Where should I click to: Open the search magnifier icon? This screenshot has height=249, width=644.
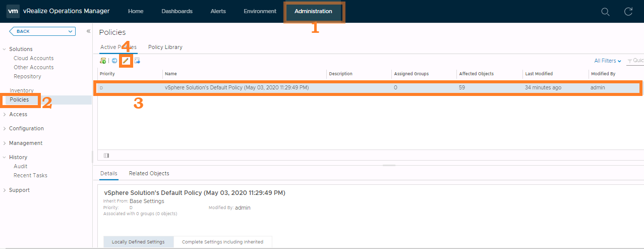coord(606,12)
